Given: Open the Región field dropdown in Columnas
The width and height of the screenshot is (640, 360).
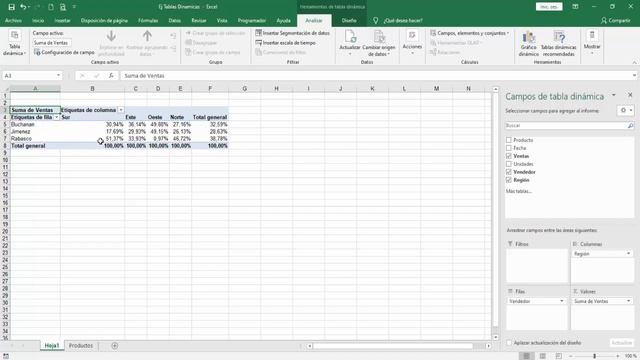Looking at the screenshot, I should pos(628,254).
